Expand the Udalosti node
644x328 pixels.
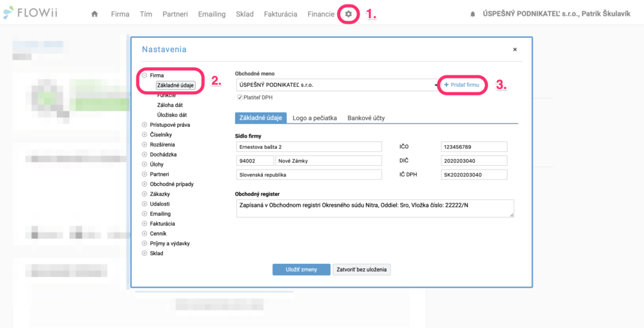coord(144,204)
